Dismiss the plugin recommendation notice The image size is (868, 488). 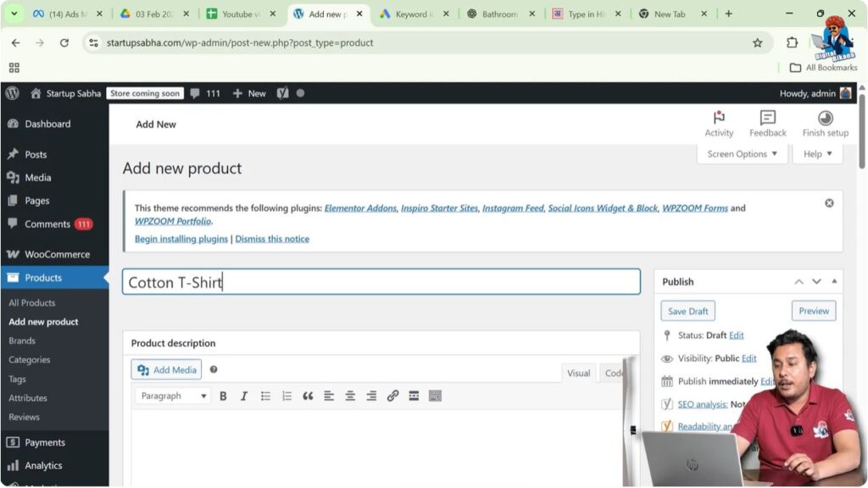click(x=829, y=203)
